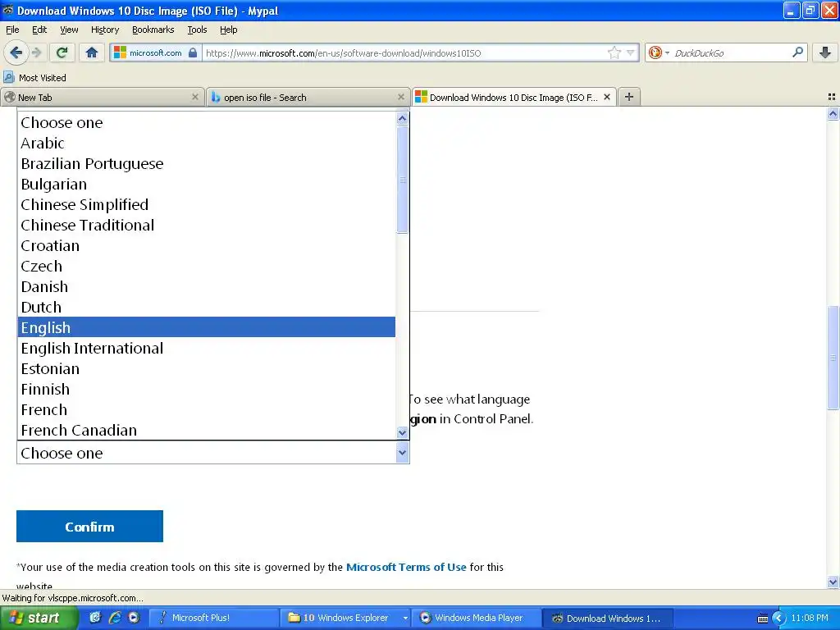Image resolution: width=840 pixels, height=630 pixels.
Task: Collapse the Choose one language combo box
Action: pos(402,453)
